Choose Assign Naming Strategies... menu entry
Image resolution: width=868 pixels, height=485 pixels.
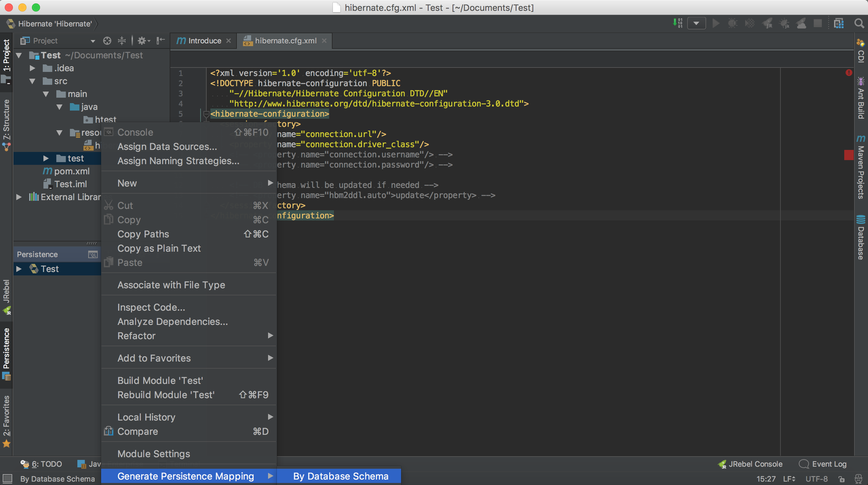tap(189, 161)
